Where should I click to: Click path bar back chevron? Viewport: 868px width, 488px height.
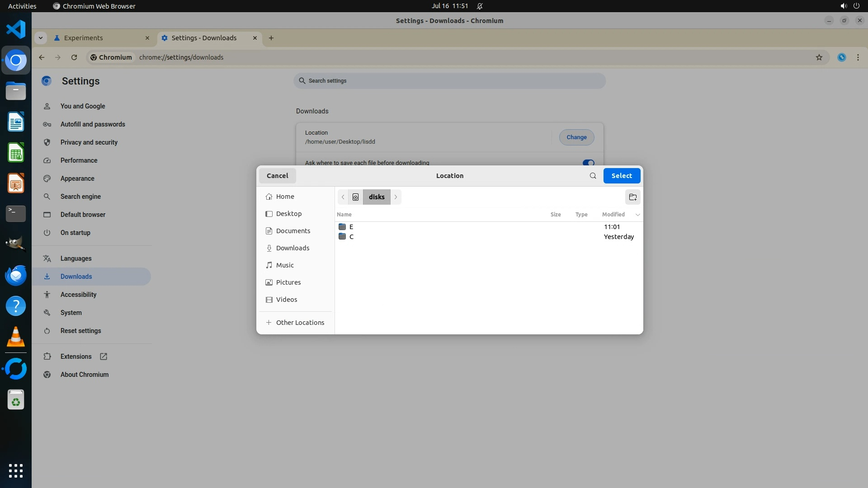(343, 197)
